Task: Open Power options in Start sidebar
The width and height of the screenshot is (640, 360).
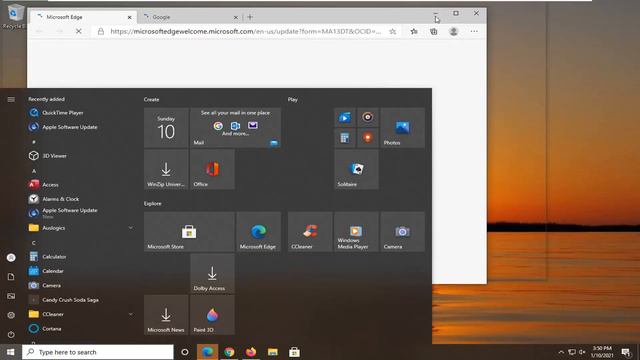Action: (x=11, y=334)
